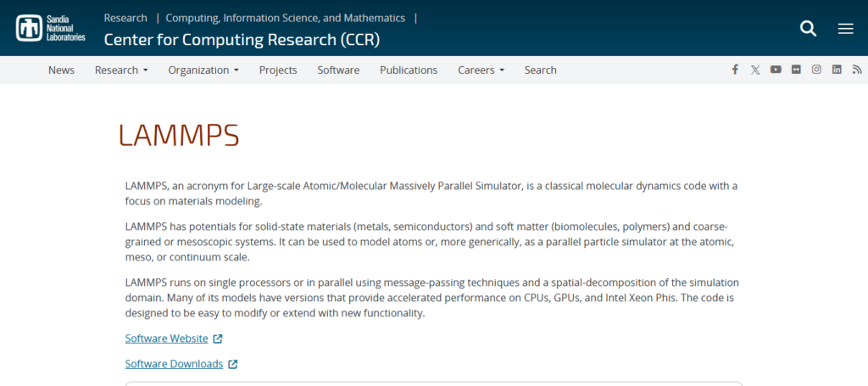The image size is (868, 386).
Task: Open the Publications nav item
Action: tap(409, 70)
